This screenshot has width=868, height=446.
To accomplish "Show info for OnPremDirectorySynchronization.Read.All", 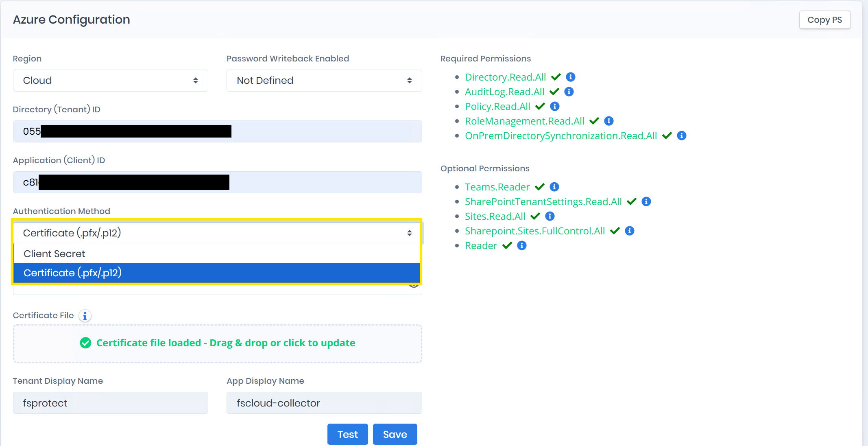I will [682, 136].
